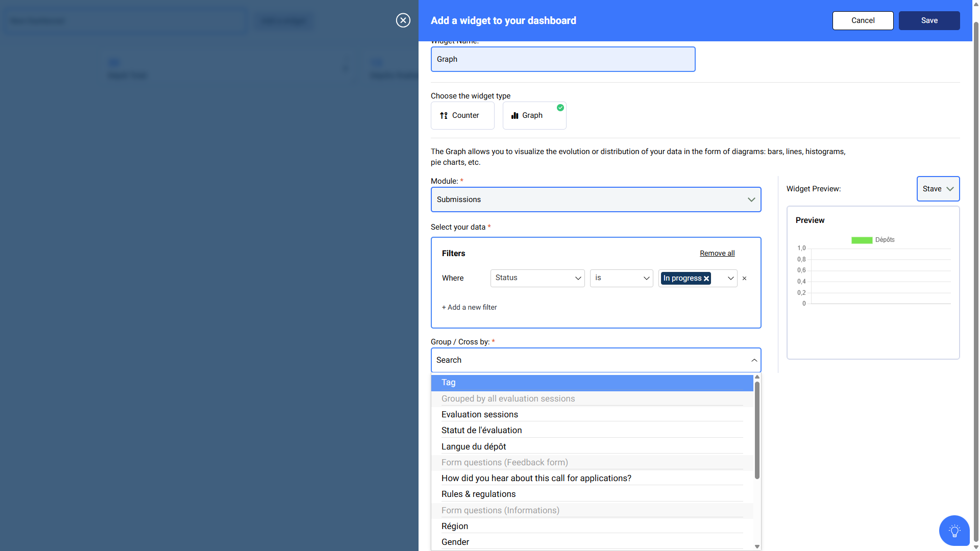Open the Stave chart type dropdown

tap(938, 189)
